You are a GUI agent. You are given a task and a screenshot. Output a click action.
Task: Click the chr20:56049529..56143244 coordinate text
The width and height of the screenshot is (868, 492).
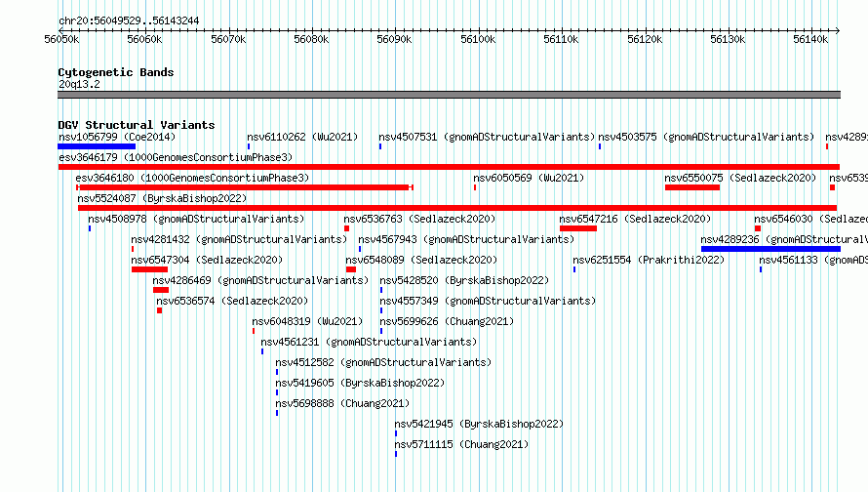coord(129,21)
